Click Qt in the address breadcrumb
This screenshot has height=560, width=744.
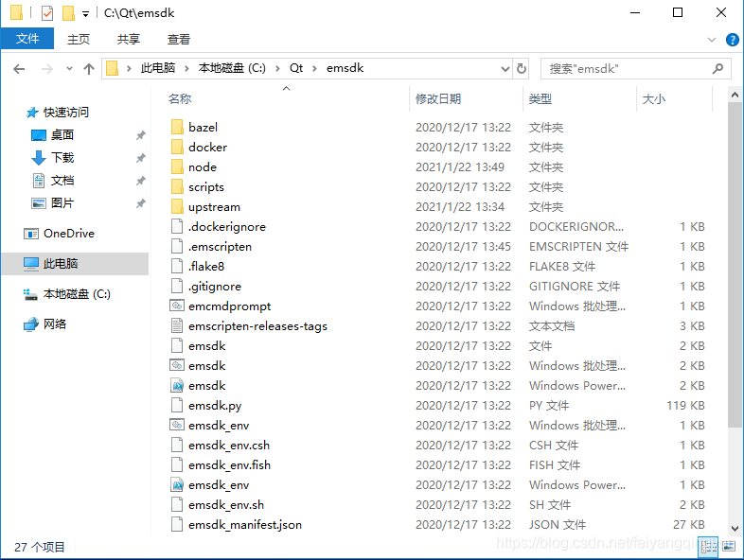pyautogui.click(x=296, y=68)
